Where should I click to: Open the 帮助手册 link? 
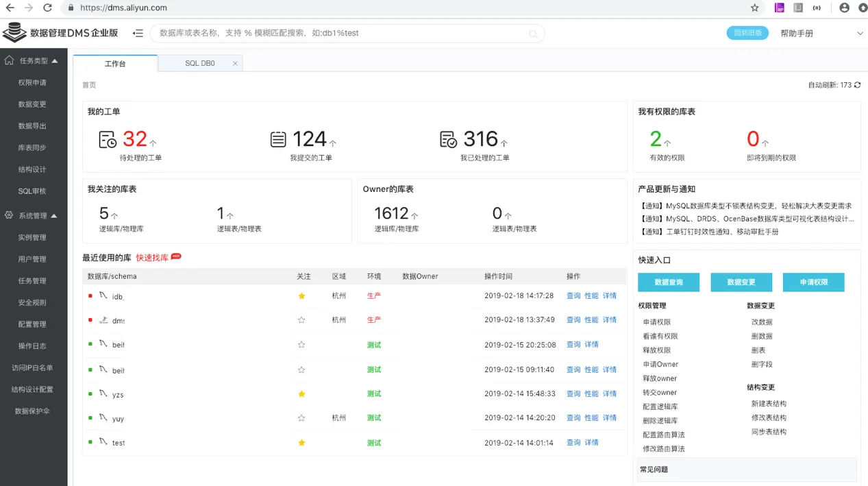tap(797, 33)
